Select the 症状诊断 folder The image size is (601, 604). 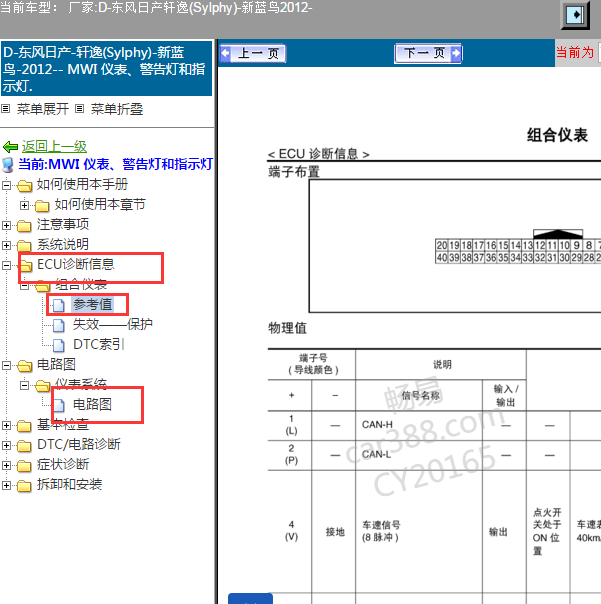click(63, 465)
